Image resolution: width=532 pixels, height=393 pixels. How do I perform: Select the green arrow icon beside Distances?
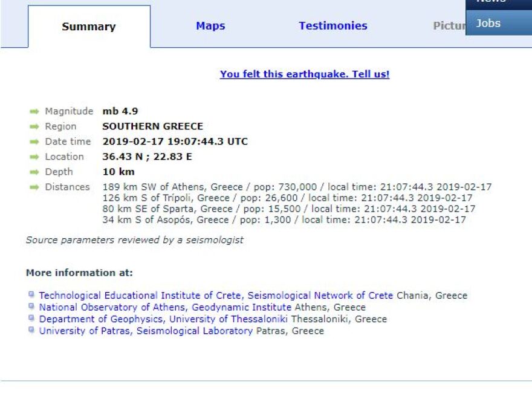pos(34,187)
